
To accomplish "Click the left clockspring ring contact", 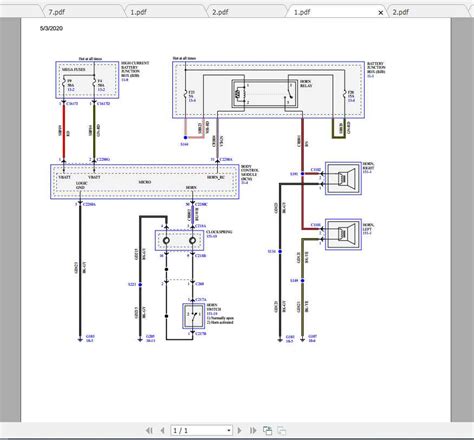I will pyautogui.click(x=166, y=240).
